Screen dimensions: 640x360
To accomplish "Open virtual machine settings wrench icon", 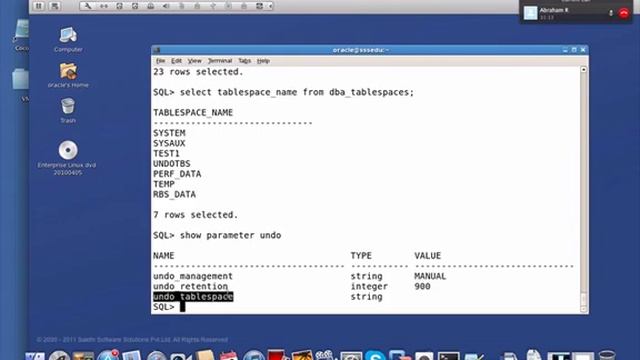I will [x=88, y=6].
